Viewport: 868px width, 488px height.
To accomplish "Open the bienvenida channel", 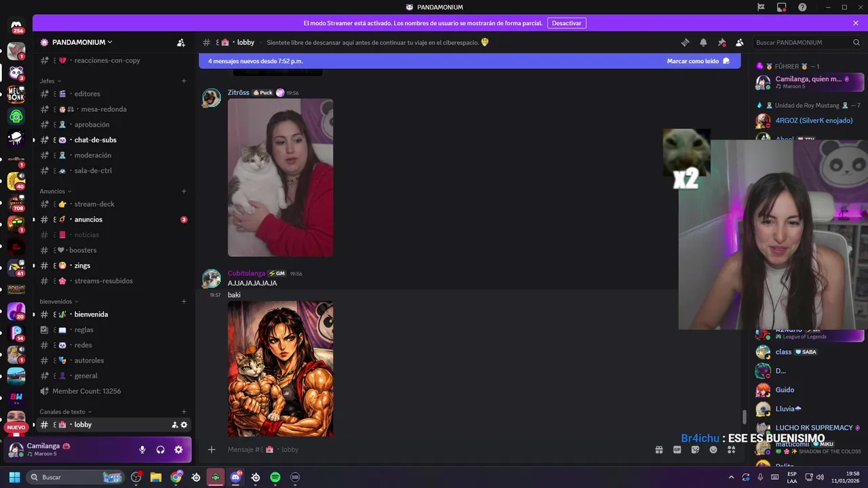I will (x=114, y=314).
